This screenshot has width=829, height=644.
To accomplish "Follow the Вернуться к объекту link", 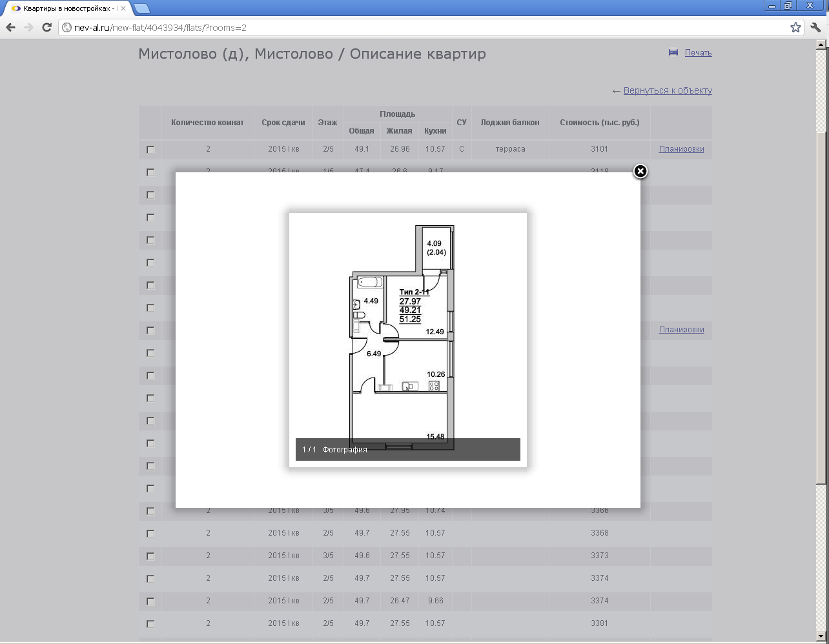I will click(668, 90).
